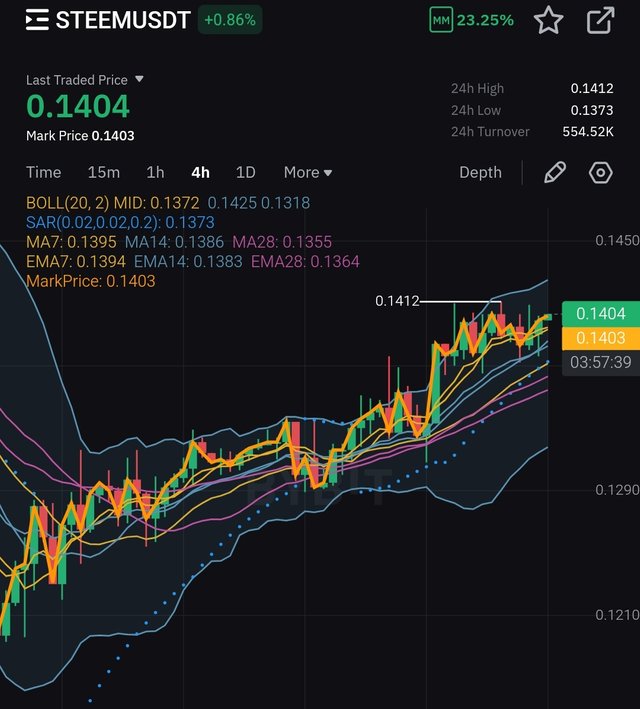Tap the 0.1412 high marker on chart
The height and width of the screenshot is (709, 640).
click(x=397, y=301)
